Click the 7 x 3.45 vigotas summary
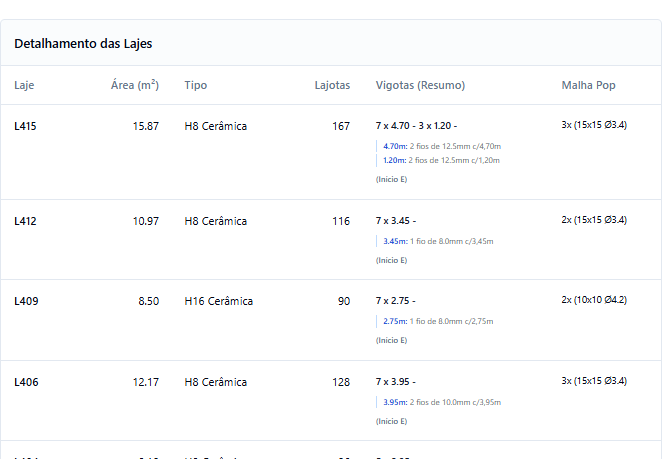The height and width of the screenshot is (459, 663). coord(395,221)
